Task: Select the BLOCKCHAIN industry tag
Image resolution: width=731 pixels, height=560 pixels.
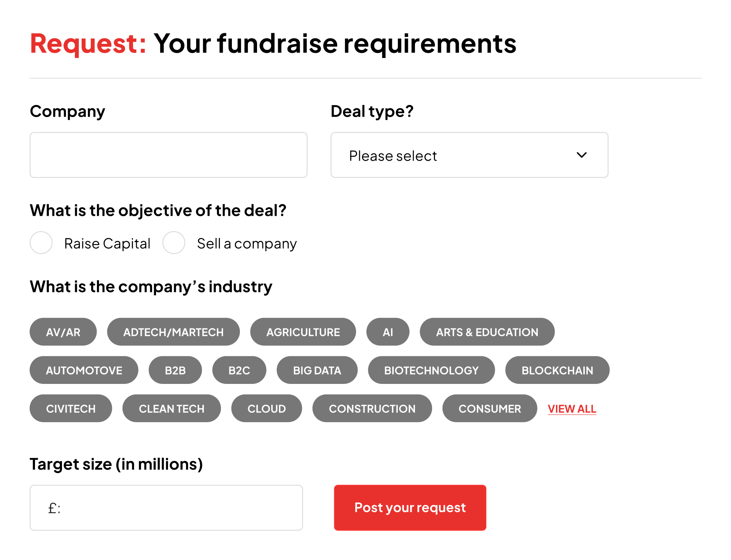Action: (557, 370)
